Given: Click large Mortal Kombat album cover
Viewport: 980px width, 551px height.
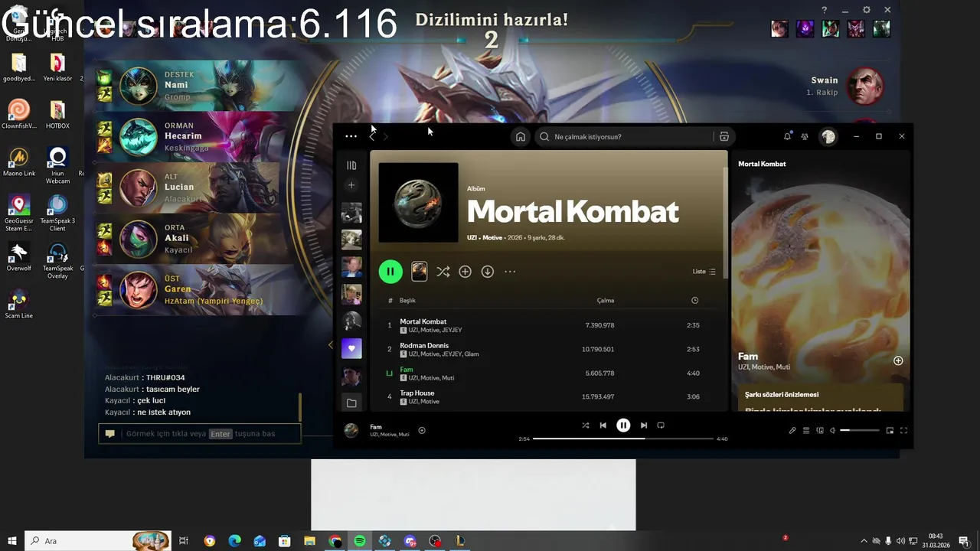Looking at the screenshot, I should pos(418,202).
